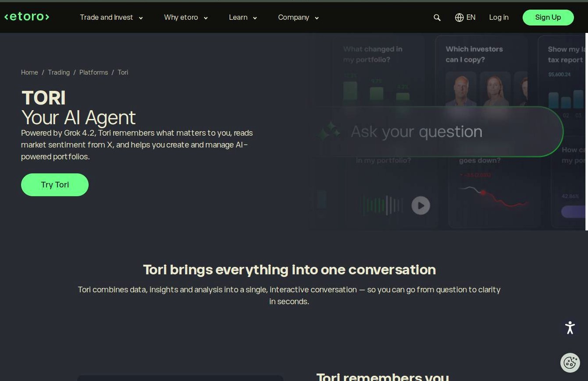
Task: Go to Trading breadcrumb
Action: pos(59,72)
